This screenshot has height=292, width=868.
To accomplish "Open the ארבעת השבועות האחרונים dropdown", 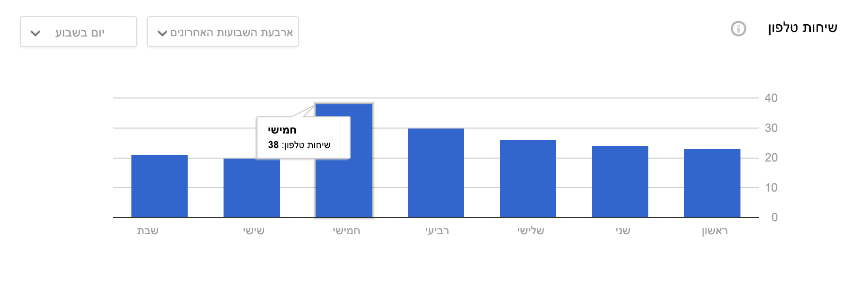I will pyautogui.click(x=223, y=32).
